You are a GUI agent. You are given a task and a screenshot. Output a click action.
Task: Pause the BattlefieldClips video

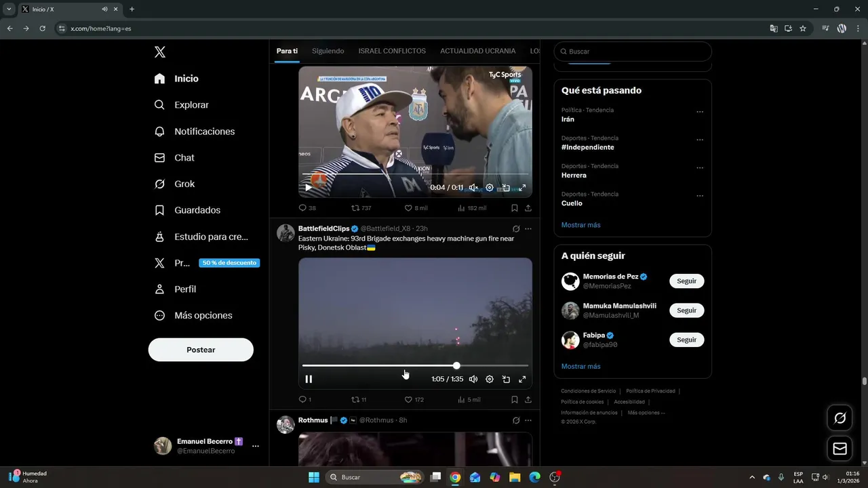coord(309,380)
